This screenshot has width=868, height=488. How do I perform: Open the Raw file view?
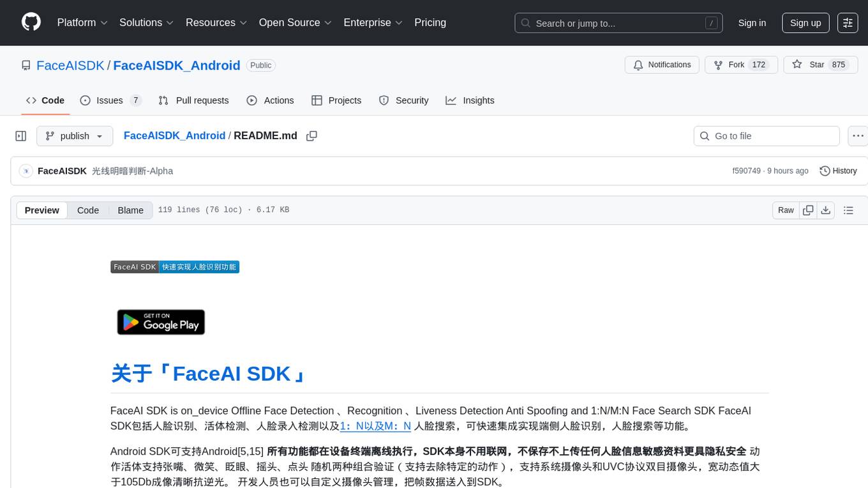[786, 210]
